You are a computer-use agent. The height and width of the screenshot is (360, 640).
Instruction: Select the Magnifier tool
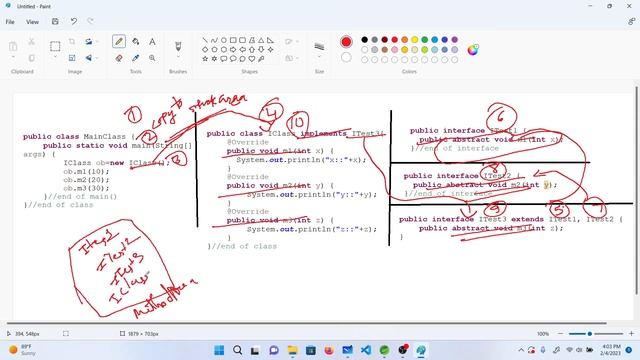pos(152,58)
